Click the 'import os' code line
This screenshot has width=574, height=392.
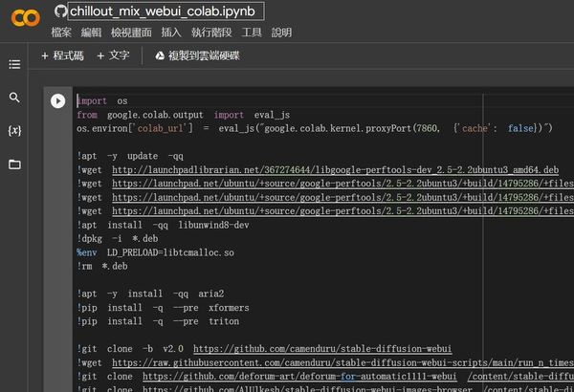coord(102,101)
